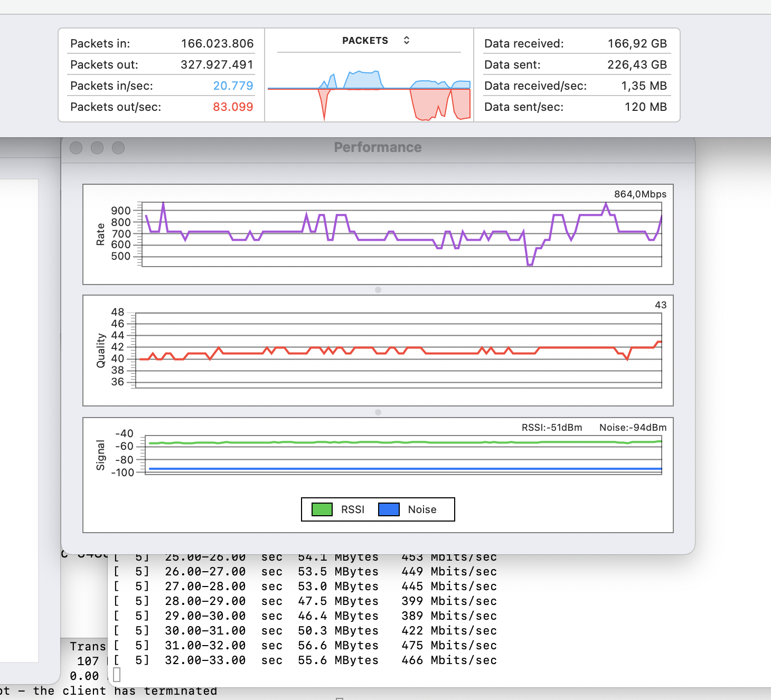Click the up-down chevron beside PACKETS
This screenshot has height=700, width=771.
pyautogui.click(x=406, y=41)
